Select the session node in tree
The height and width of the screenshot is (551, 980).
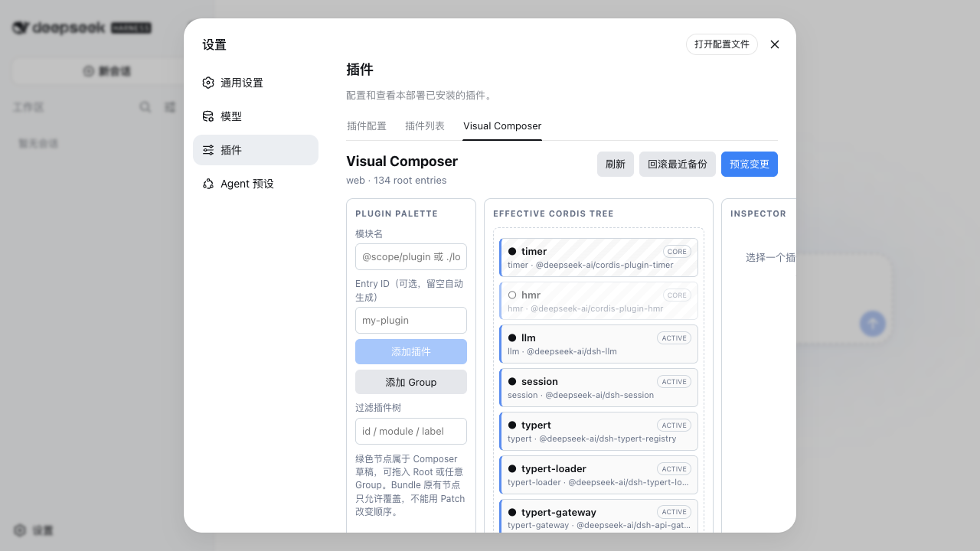599,388
